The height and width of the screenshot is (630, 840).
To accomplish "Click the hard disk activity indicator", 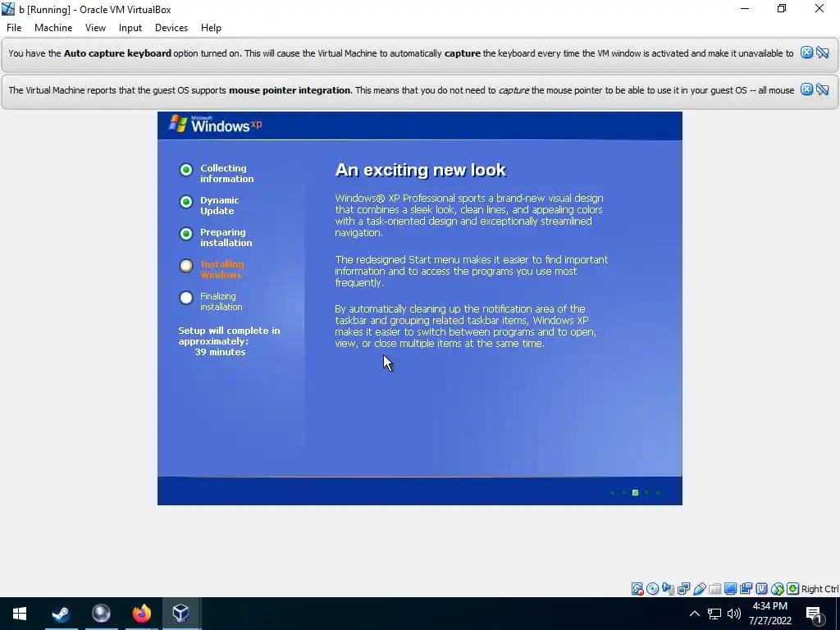I will click(x=637, y=589).
